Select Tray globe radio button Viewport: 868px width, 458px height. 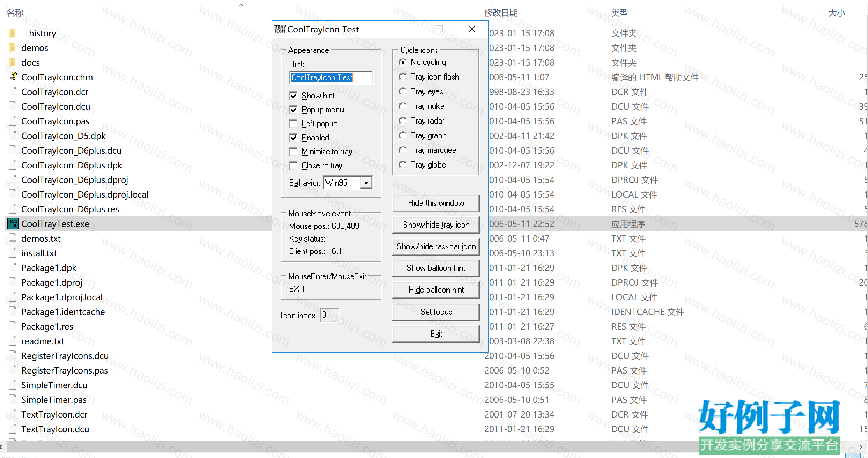point(403,165)
